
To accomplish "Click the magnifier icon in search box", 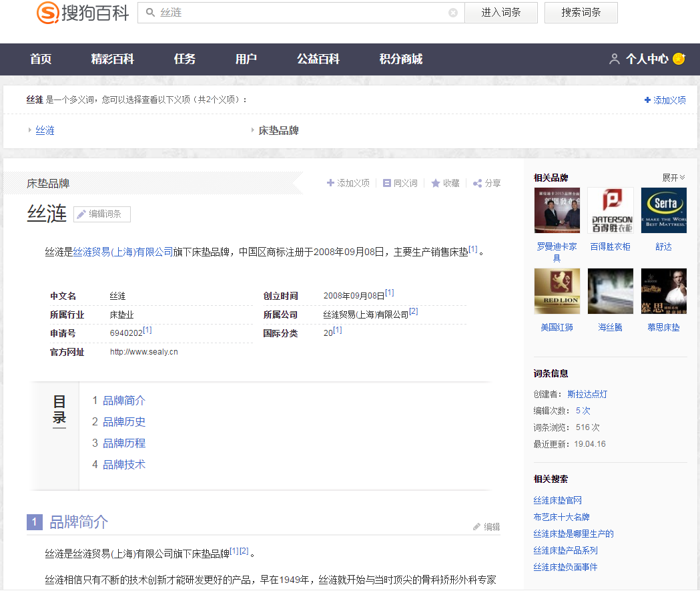I will [x=150, y=13].
